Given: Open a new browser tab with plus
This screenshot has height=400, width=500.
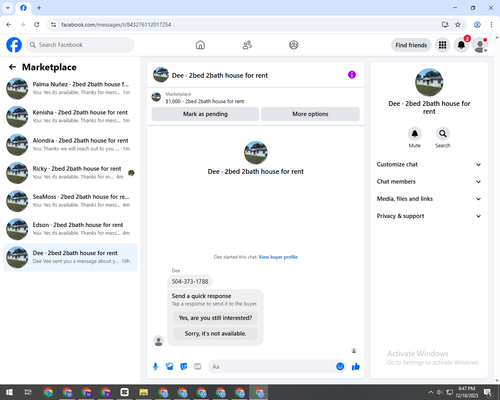Looking at the screenshot, I should (39, 8).
